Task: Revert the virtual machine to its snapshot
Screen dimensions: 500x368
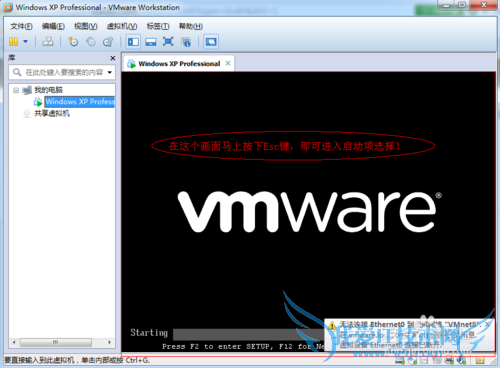Action: pyautogui.click(x=91, y=42)
